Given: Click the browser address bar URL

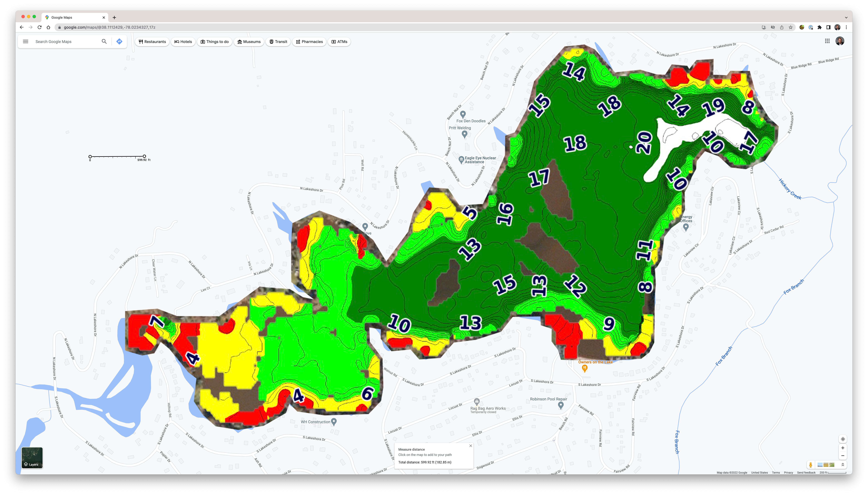Looking at the screenshot, I should pos(109,27).
